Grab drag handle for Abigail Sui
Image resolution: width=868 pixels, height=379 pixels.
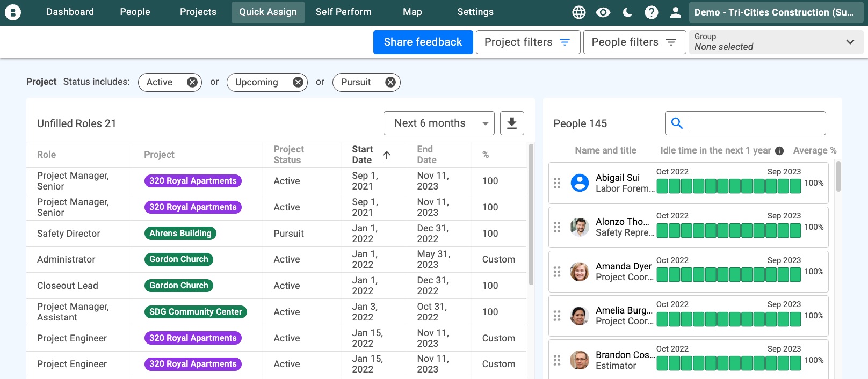click(557, 183)
